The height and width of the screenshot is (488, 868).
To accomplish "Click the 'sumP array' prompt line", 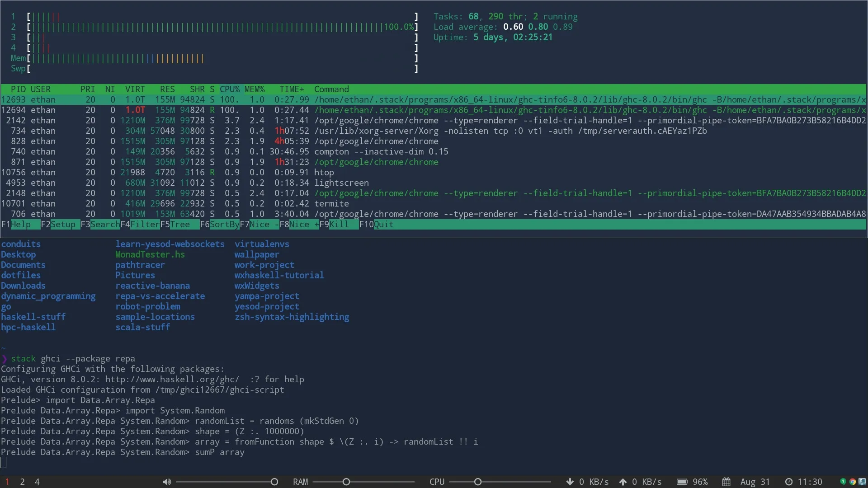I will 123,452.
